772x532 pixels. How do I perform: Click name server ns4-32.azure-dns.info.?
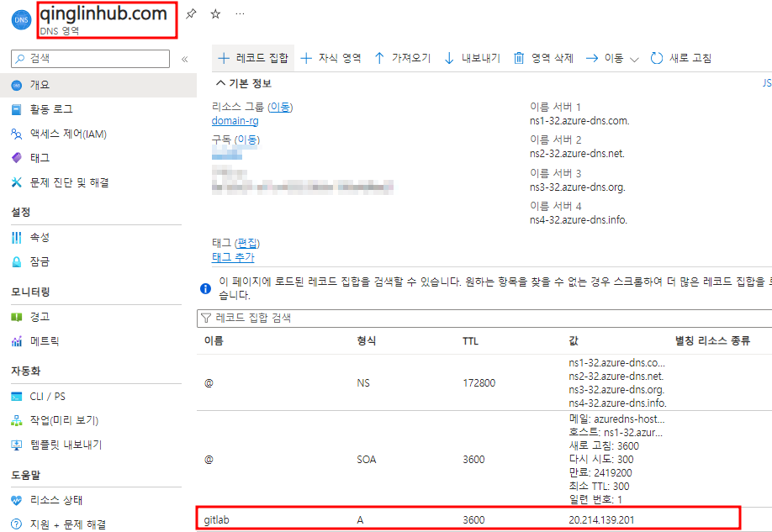[579, 220]
